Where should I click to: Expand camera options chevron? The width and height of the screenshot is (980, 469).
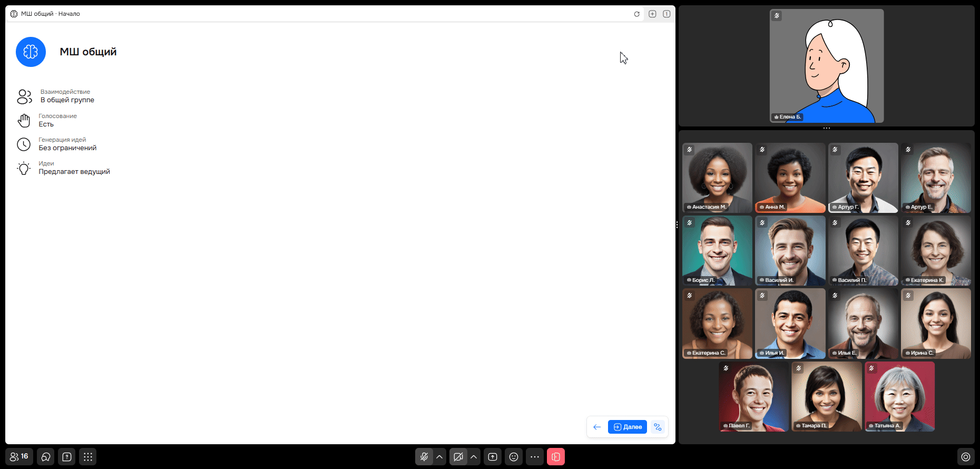point(474,457)
